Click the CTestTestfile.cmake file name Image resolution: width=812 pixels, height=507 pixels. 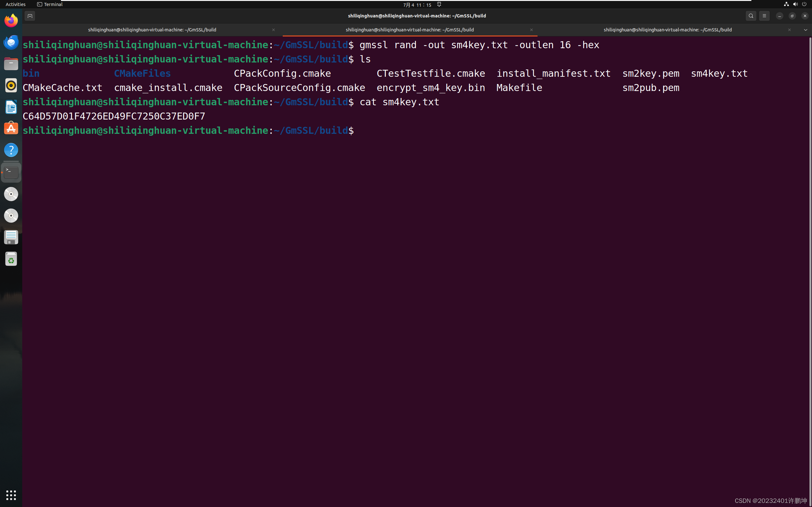tap(431, 74)
